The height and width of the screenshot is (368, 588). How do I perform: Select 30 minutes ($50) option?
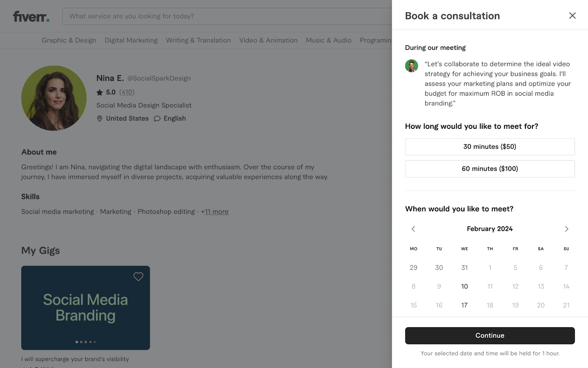click(490, 147)
